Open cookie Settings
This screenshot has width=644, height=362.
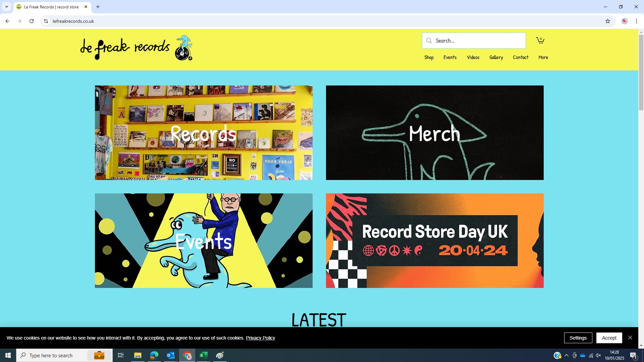point(578,338)
